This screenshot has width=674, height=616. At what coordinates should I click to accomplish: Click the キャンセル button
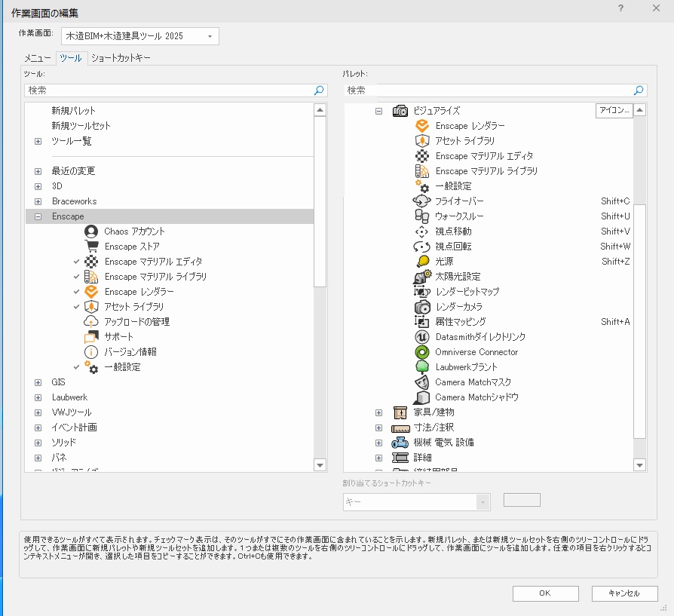[x=624, y=593]
